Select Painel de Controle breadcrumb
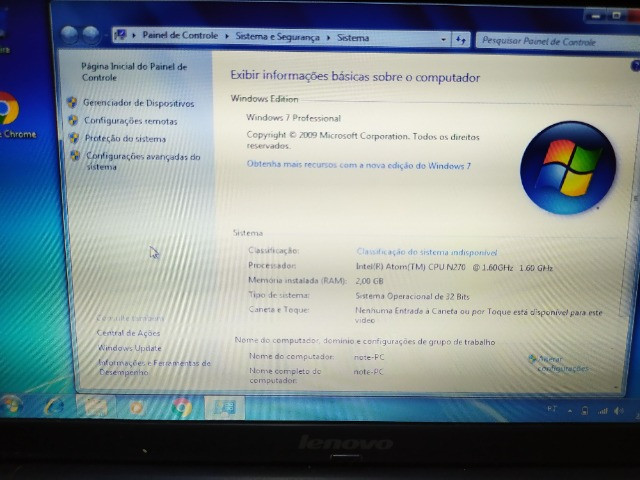The height and width of the screenshot is (480, 640). pyautogui.click(x=180, y=36)
